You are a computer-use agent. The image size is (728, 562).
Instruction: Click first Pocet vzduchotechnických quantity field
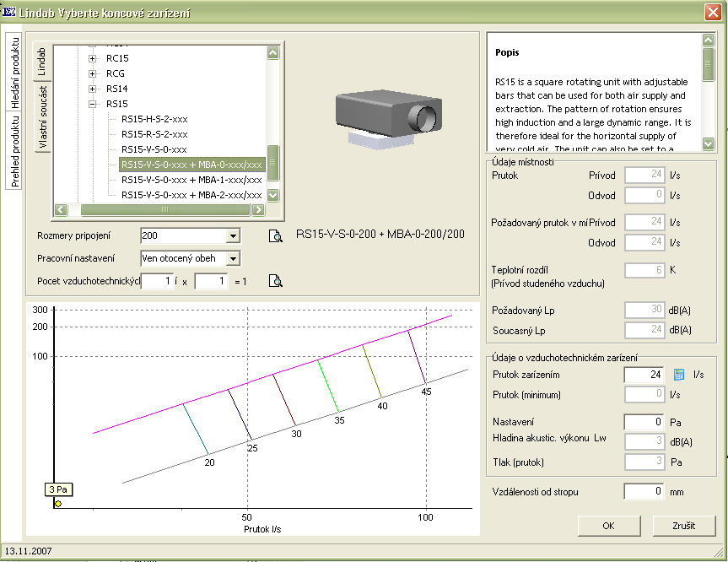[x=157, y=281]
